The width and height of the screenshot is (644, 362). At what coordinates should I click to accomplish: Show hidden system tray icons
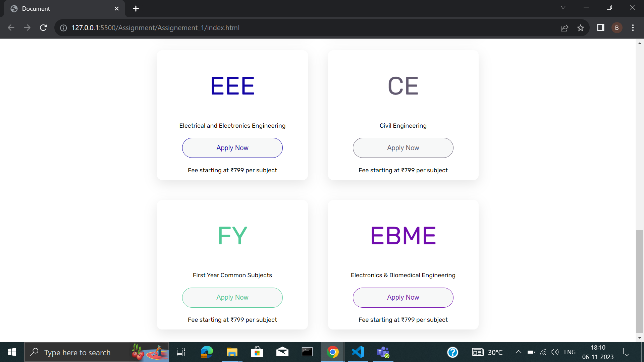[x=518, y=352]
